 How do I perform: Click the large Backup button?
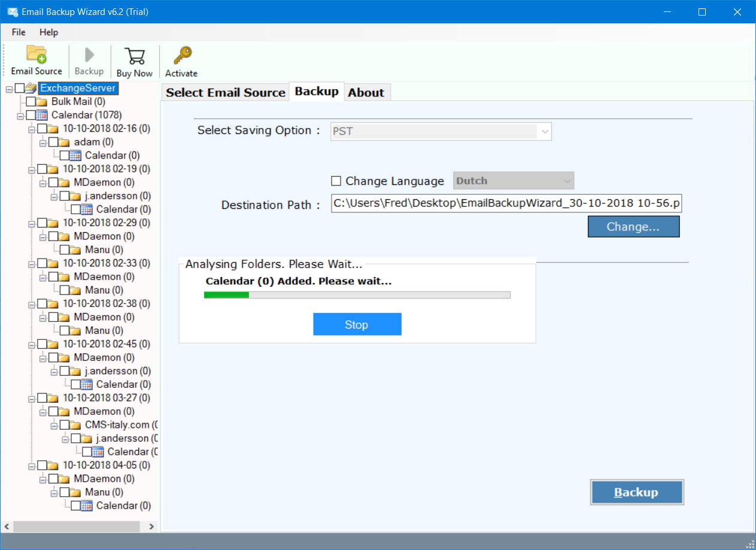(x=637, y=493)
